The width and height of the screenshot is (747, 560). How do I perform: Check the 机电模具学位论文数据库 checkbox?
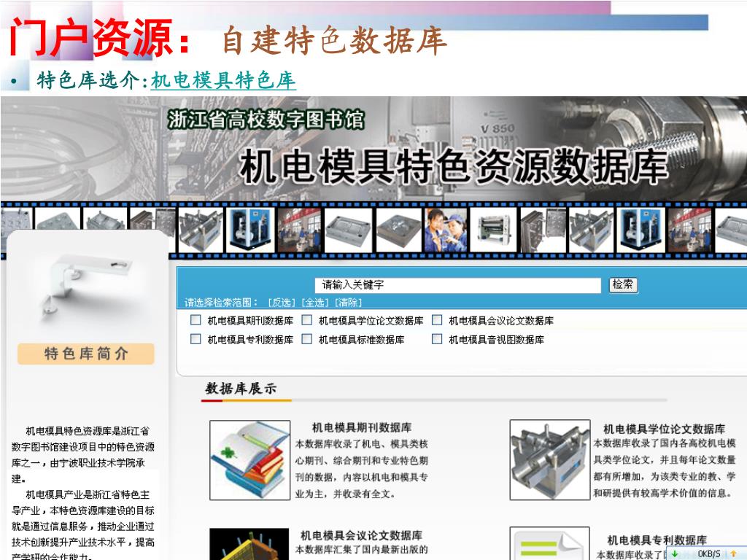tap(307, 320)
